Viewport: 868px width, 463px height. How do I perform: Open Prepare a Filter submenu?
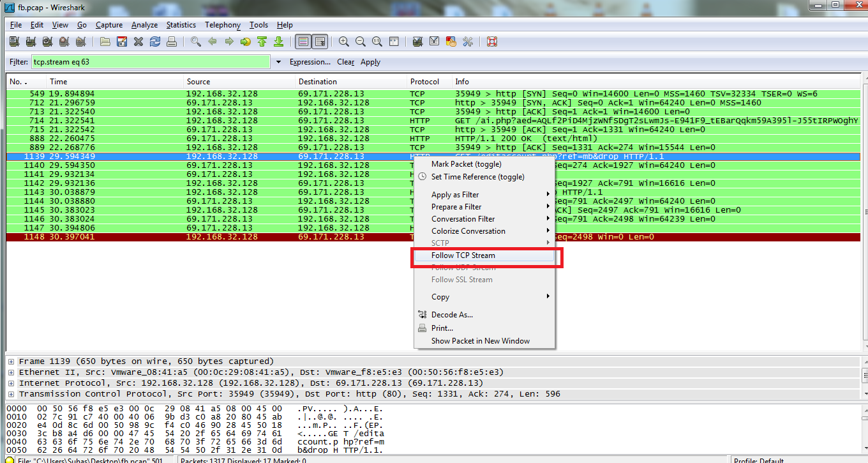point(484,207)
